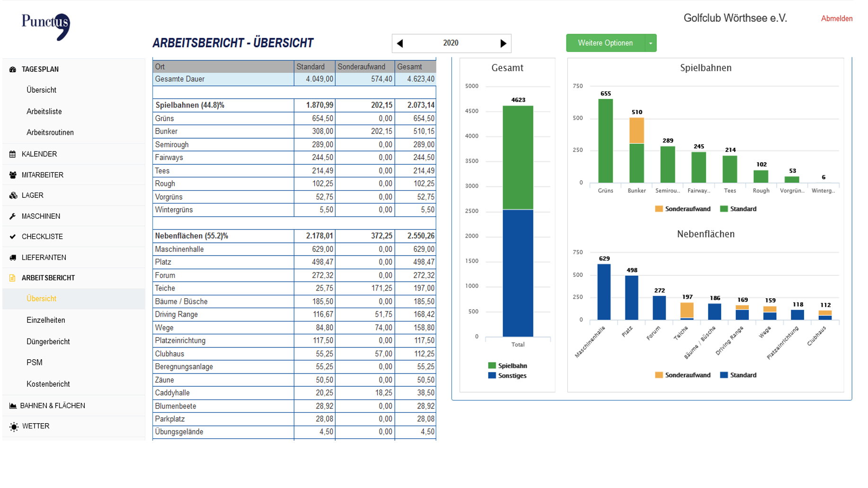The image size is (868, 488).
Task: Click the Total bar labeled 4623
Action: coord(518,221)
